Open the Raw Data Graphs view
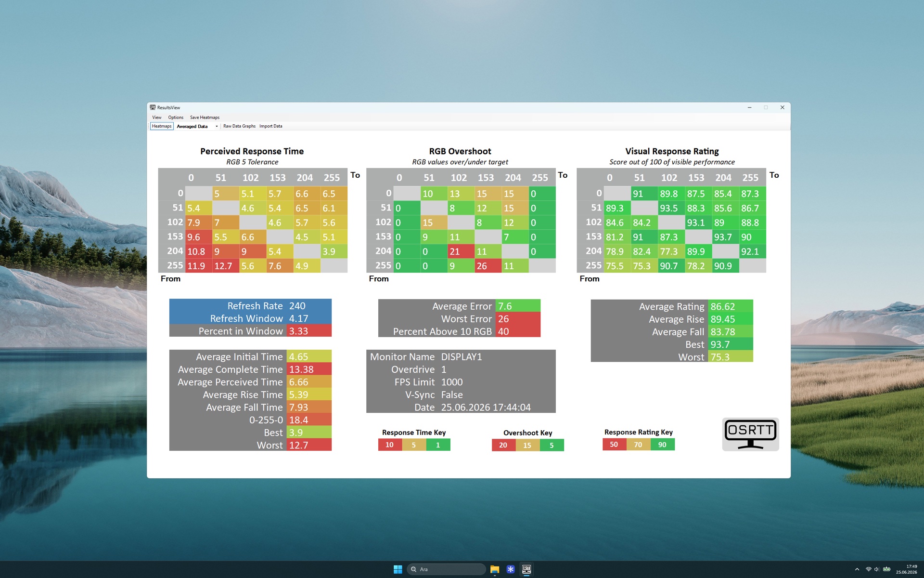Screen dimensions: 924x578 (239, 126)
